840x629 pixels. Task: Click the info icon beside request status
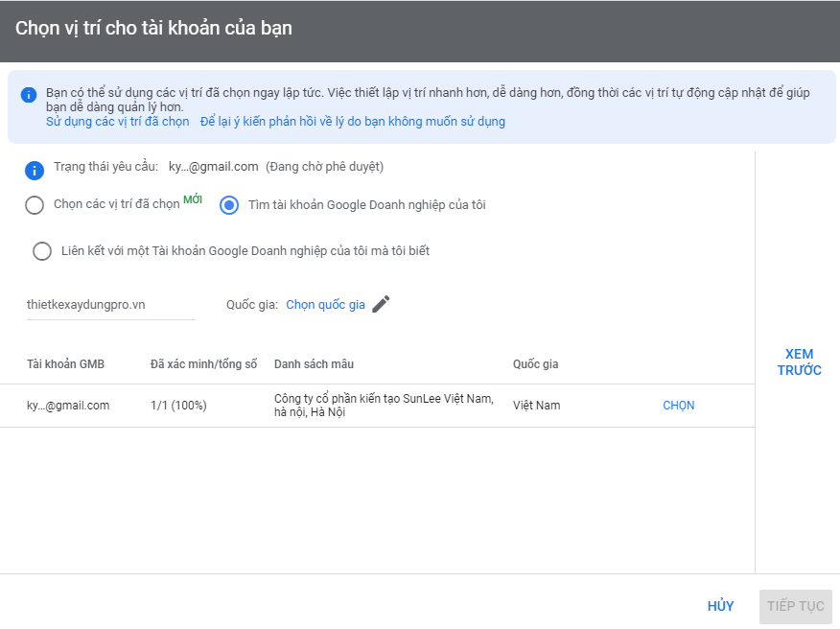point(35,173)
